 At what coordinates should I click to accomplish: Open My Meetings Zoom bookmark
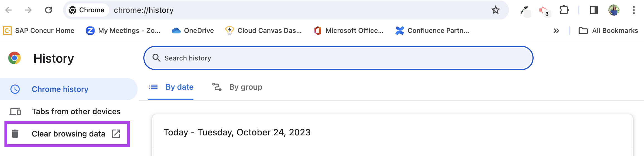[123, 31]
